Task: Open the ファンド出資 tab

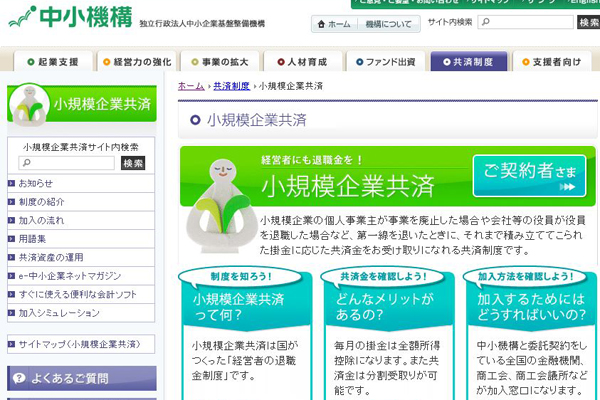Action: coord(386,61)
